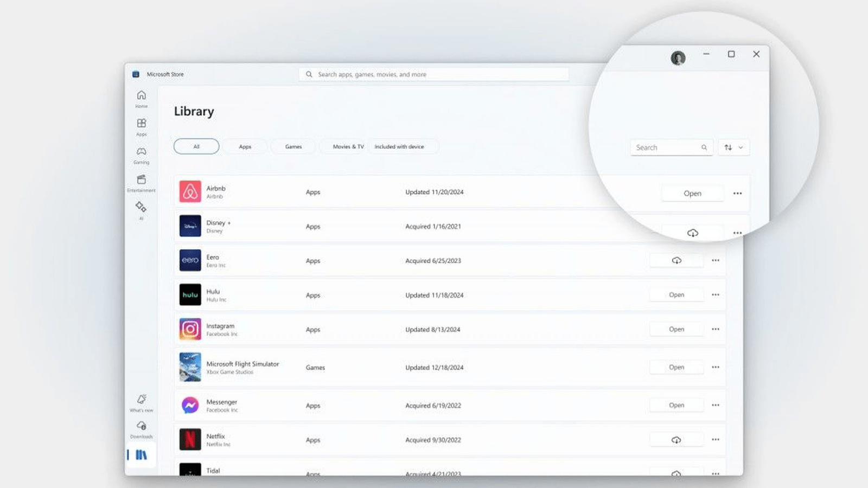The width and height of the screenshot is (868, 488).
Task: Select the Games filter tab
Action: [x=293, y=146]
